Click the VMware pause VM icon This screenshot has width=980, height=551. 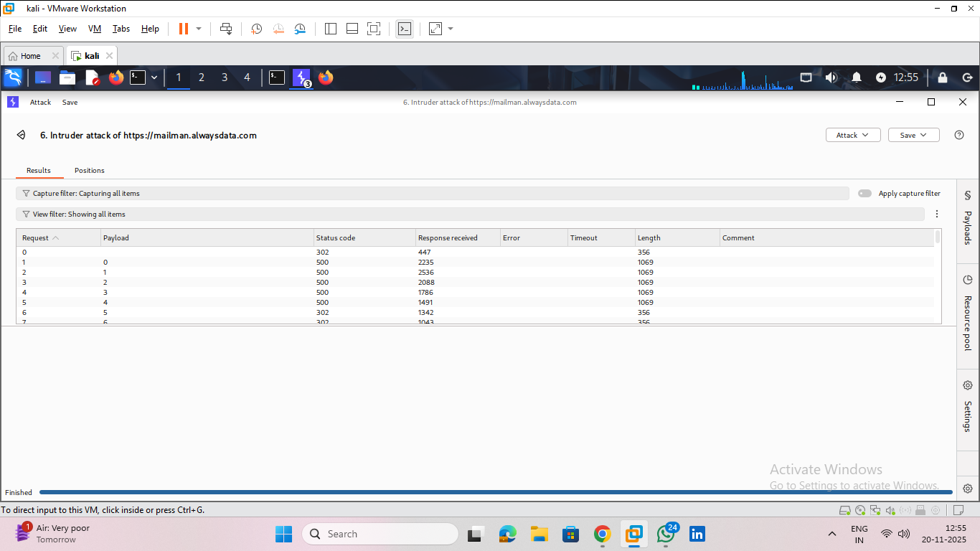[184, 29]
